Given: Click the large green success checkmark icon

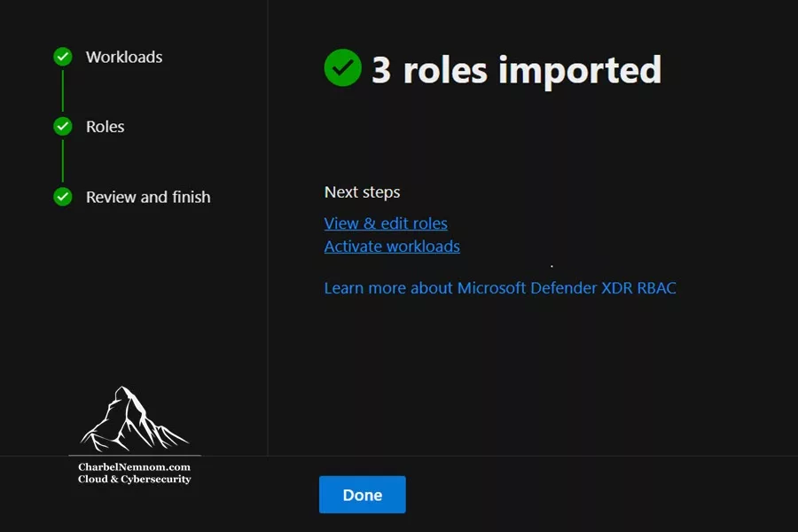Looking at the screenshot, I should 342,67.
